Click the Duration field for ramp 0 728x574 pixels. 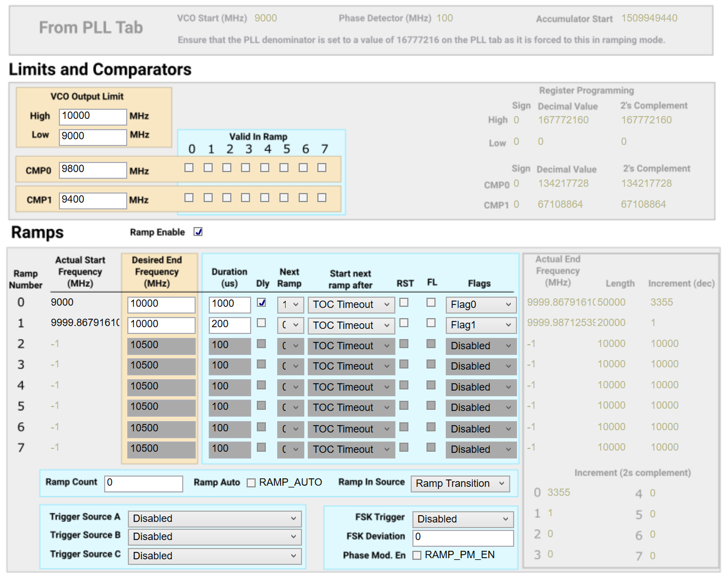pyautogui.click(x=230, y=305)
